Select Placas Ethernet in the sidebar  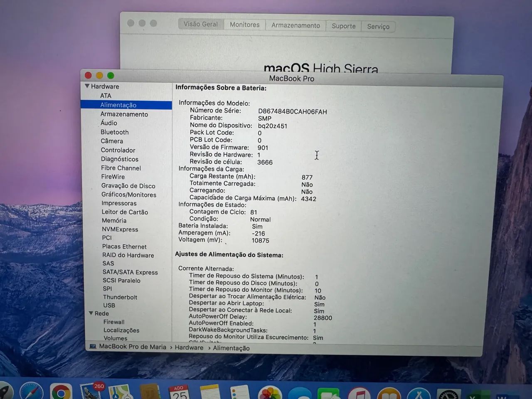click(x=124, y=246)
